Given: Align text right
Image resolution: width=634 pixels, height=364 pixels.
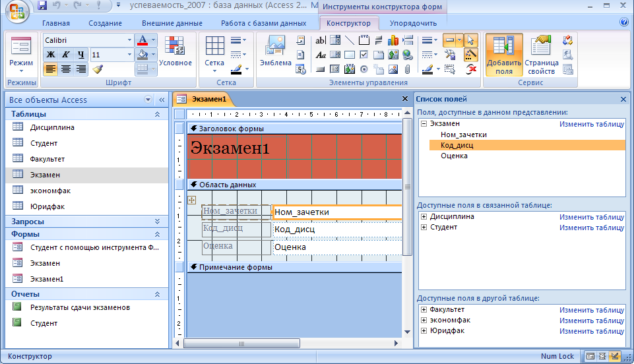Looking at the screenshot, I should click(x=81, y=69).
